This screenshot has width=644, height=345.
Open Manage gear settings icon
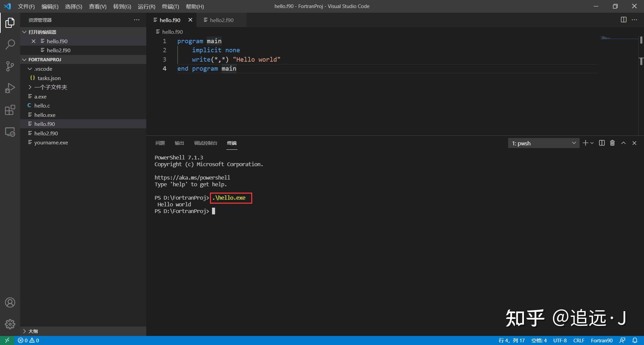pos(10,324)
